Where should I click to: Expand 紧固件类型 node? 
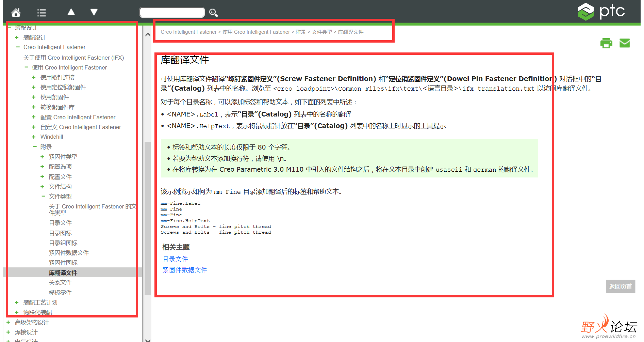point(42,157)
